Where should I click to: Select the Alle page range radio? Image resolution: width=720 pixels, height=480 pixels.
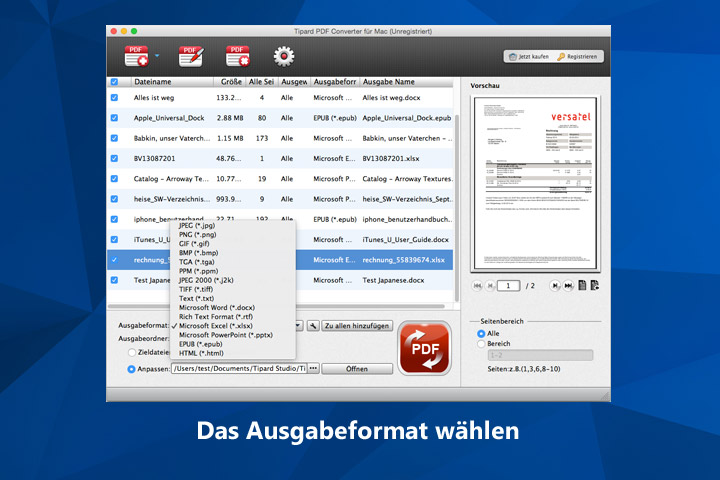click(481, 333)
